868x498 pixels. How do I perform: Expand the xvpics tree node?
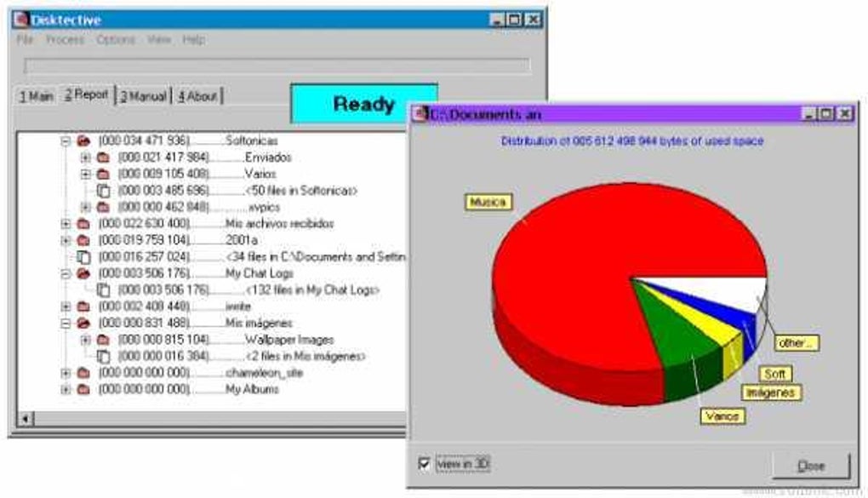click(85, 207)
